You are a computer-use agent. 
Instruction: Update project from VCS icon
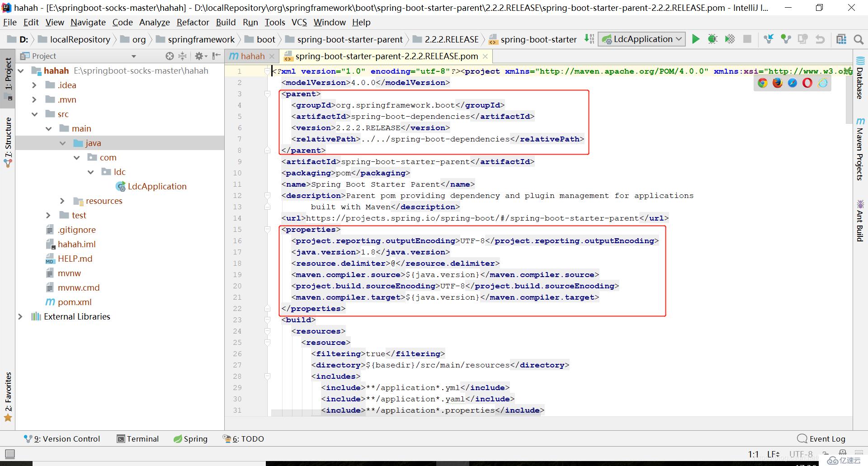(x=769, y=39)
